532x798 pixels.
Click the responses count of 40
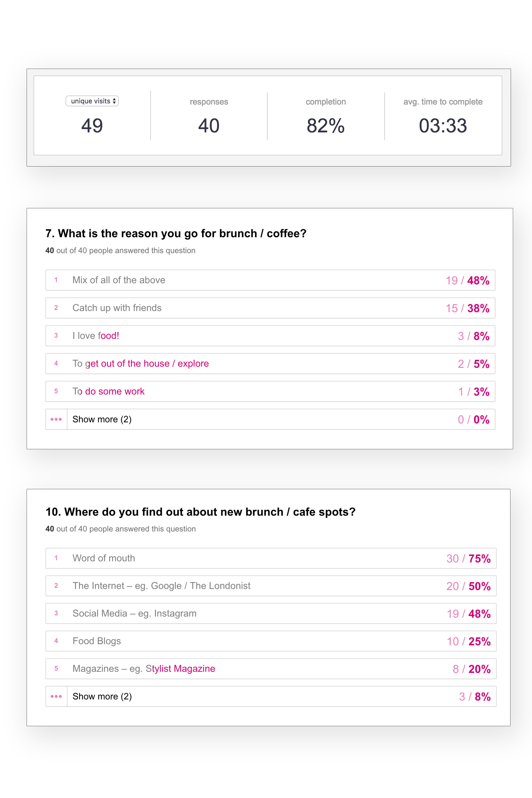(x=209, y=126)
